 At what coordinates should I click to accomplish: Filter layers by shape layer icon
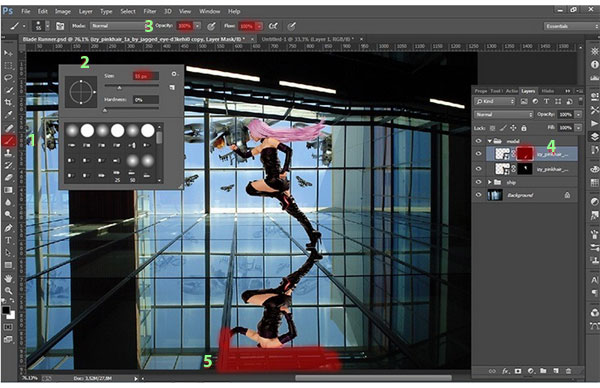(x=558, y=101)
